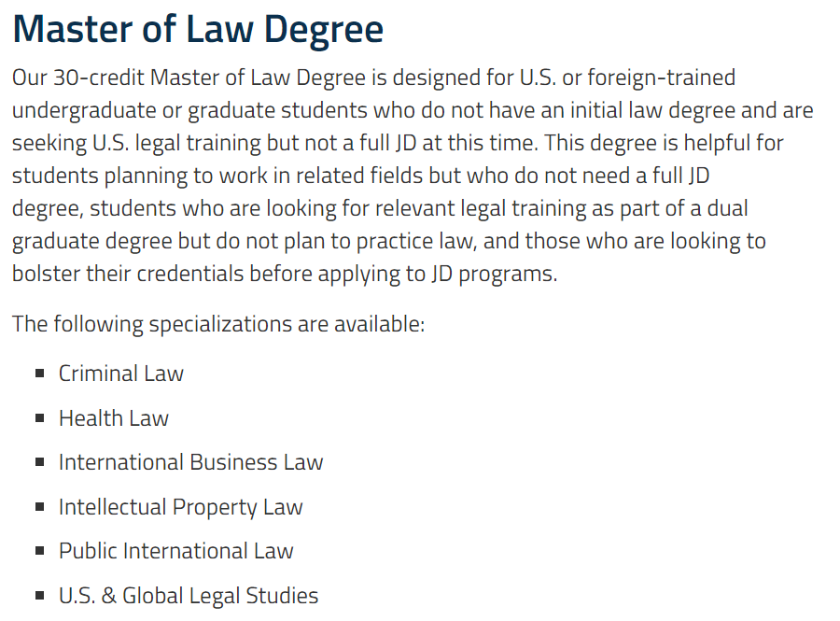
Task: Select the Health Law list item
Action: click(x=114, y=418)
